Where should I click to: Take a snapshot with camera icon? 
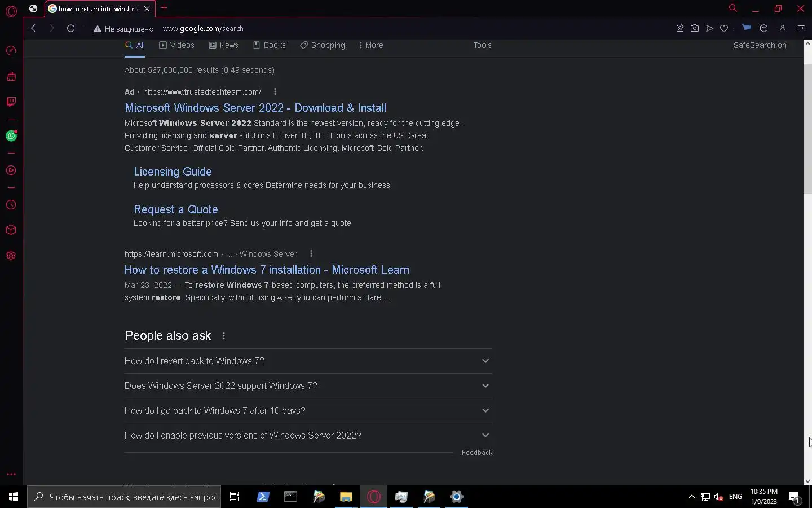pyautogui.click(x=695, y=28)
